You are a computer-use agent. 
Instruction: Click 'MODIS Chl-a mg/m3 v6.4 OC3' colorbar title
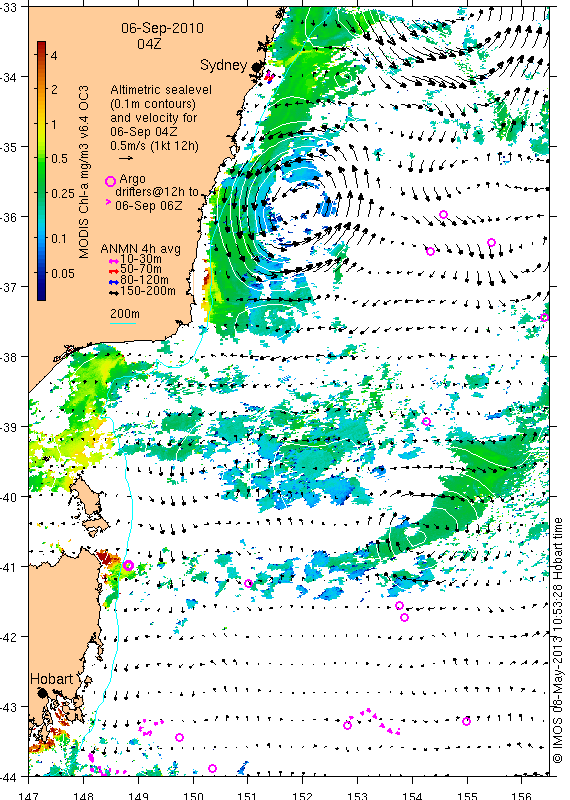84,172
